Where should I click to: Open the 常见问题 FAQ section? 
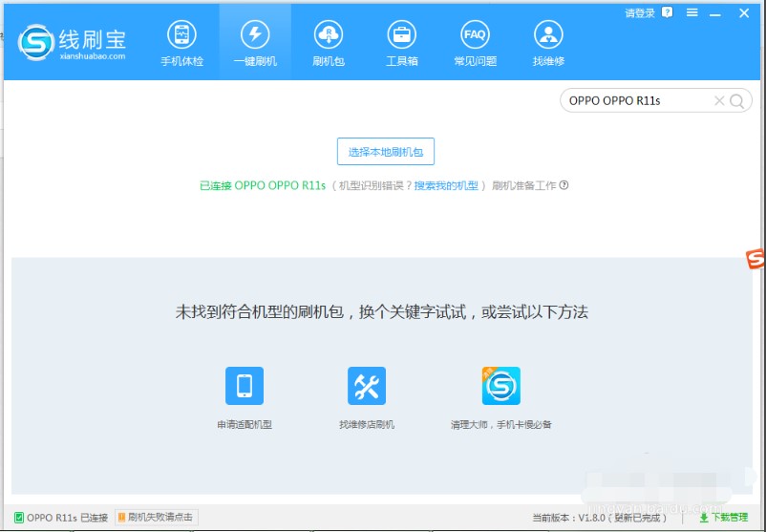pyautogui.click(x=475, y=42)
